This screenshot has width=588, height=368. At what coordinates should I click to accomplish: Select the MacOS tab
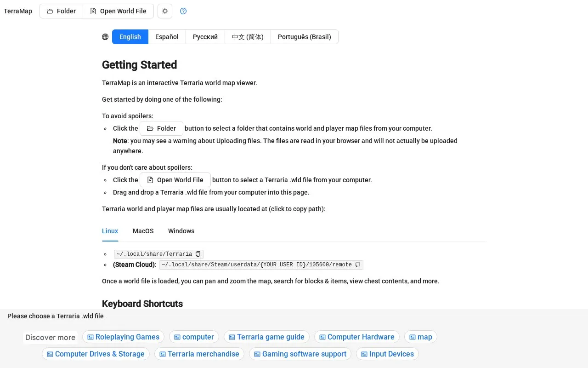click(x=143, y=231)
